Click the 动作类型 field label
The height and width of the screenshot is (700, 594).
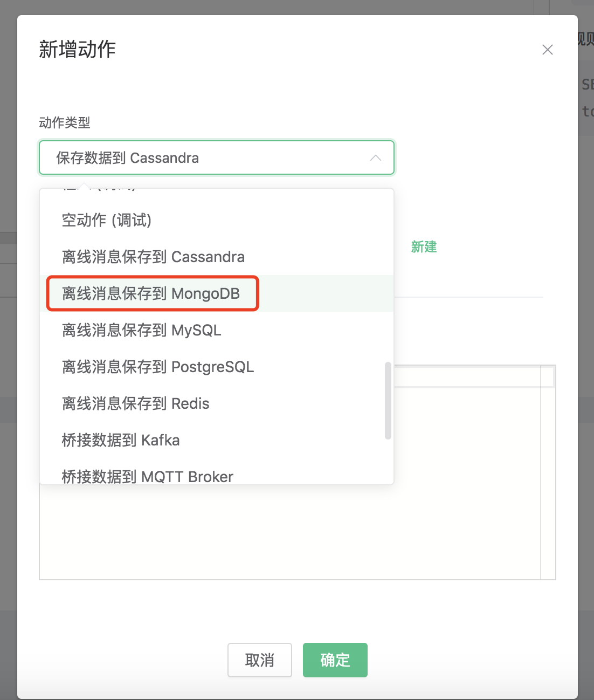click(x=65, y=123)
